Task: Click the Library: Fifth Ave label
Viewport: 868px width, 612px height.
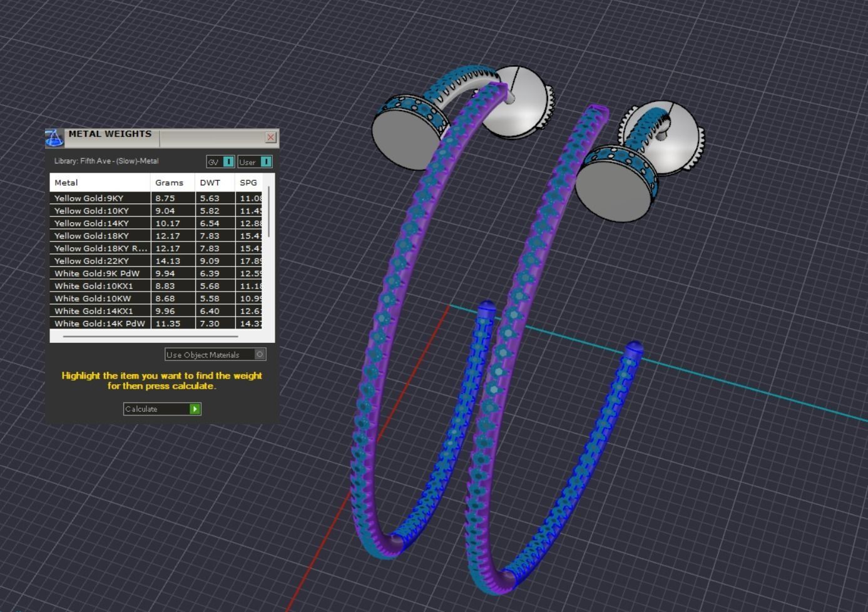Action: (x=106, y=161)
